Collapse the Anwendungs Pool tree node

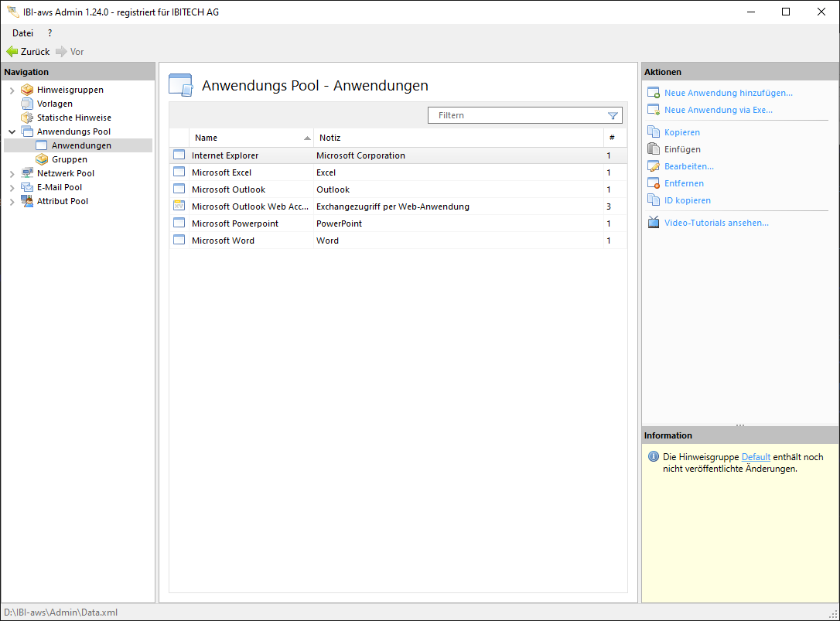pyautogui.click(x=12, y=132)
